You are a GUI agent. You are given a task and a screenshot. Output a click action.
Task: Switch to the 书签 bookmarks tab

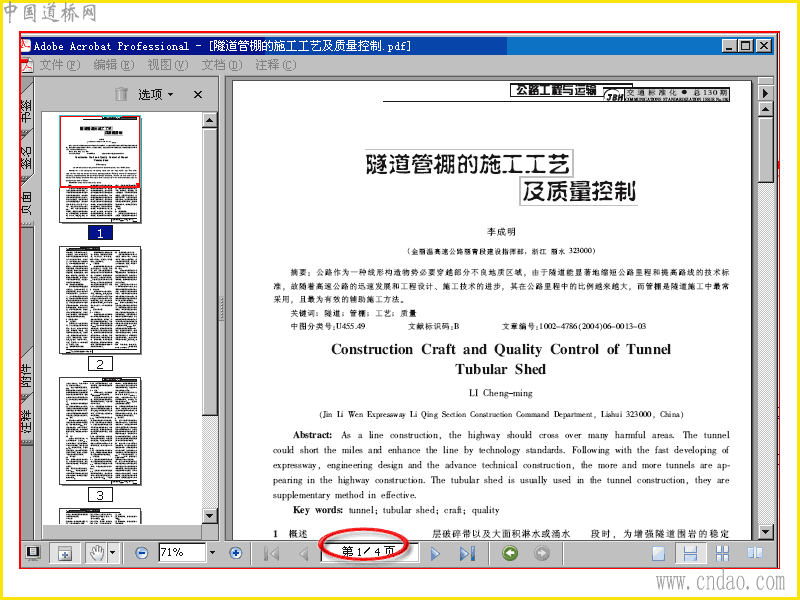pyautogui.click(x=27, y=111)
